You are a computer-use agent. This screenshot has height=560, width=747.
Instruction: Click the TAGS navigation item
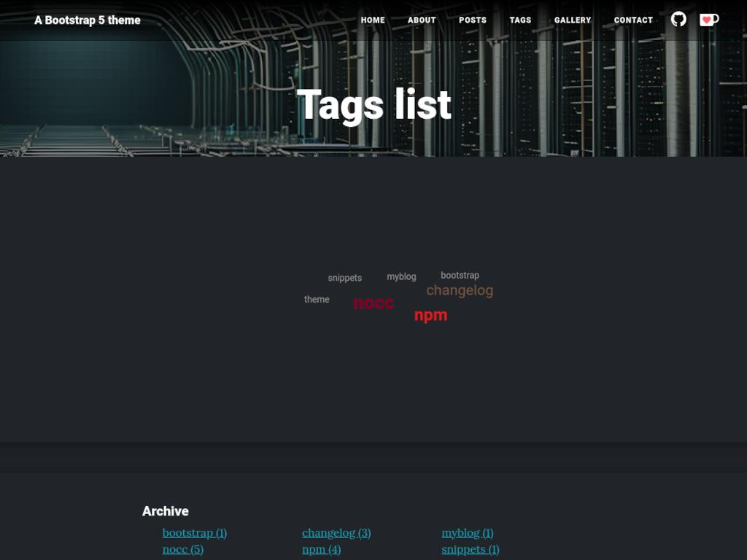(519, 20)
